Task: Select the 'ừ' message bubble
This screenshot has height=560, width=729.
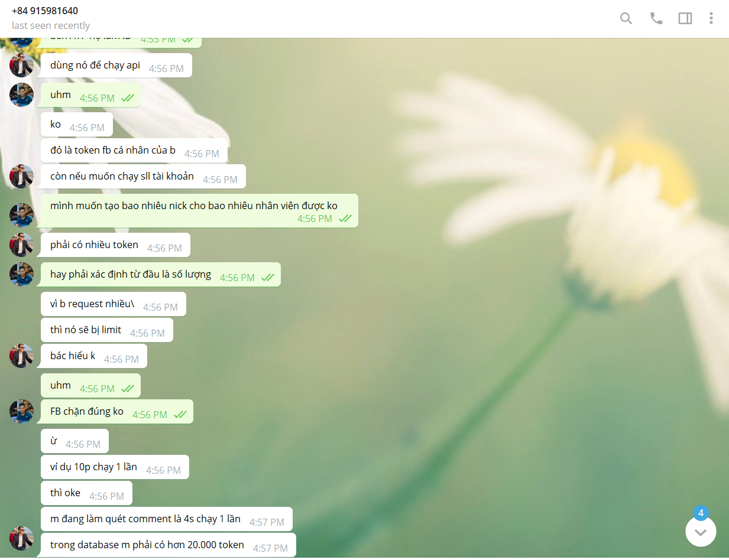Action: [74, 441]
